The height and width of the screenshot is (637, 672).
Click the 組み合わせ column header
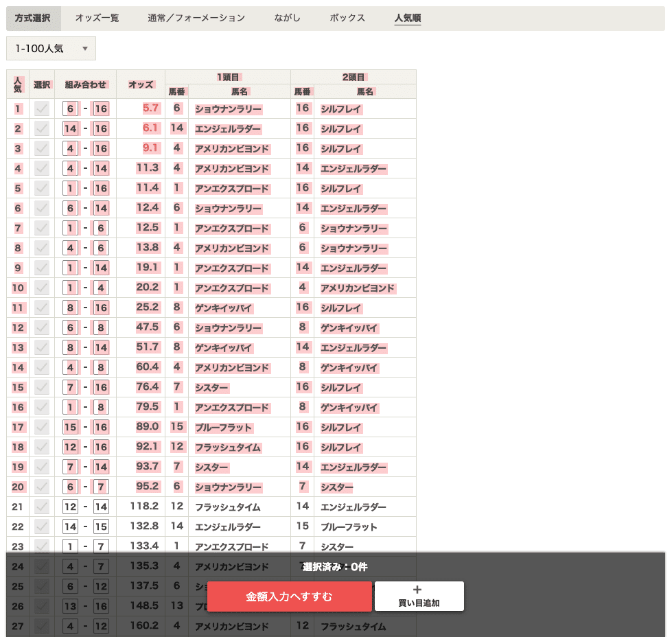click(x=85, y=84)
